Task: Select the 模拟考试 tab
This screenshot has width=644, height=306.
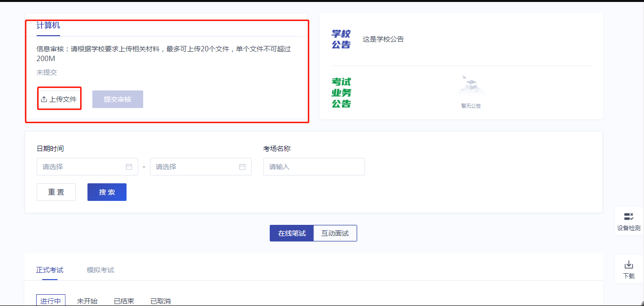Action: point(100,270)
